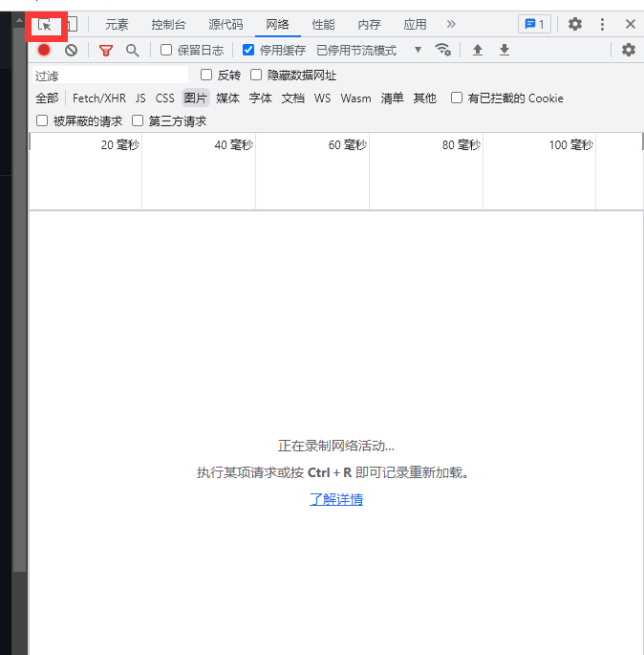Click the 60 毫秒 timeline marker
The height and width of the screenshot is (655, 644).
[x=347, y=145]
